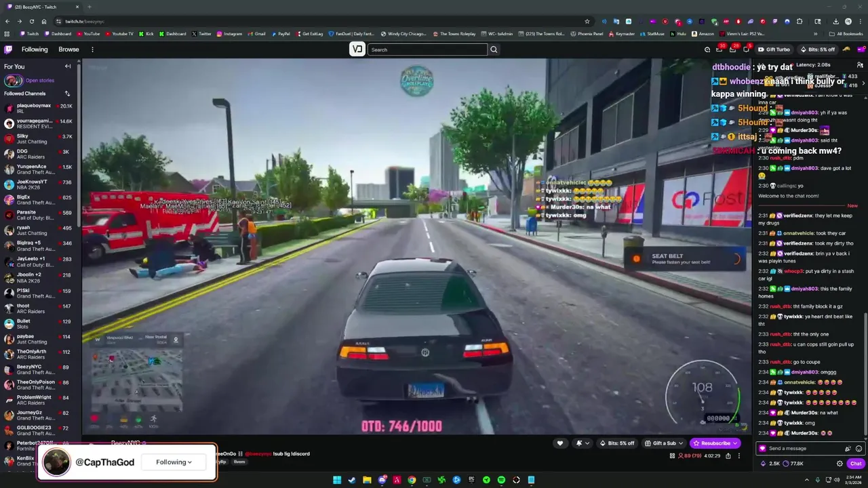Open ryaah channel in sidebar
This screenshot has width=868, height=488.
point(39,230)
